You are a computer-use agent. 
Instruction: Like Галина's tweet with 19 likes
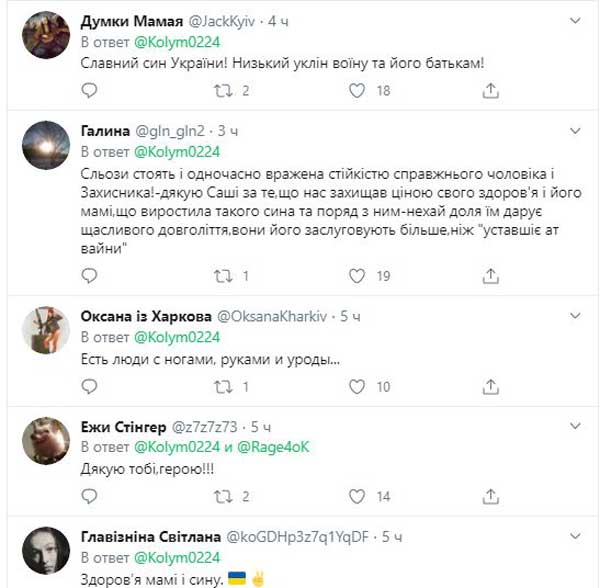coord(356,275)
